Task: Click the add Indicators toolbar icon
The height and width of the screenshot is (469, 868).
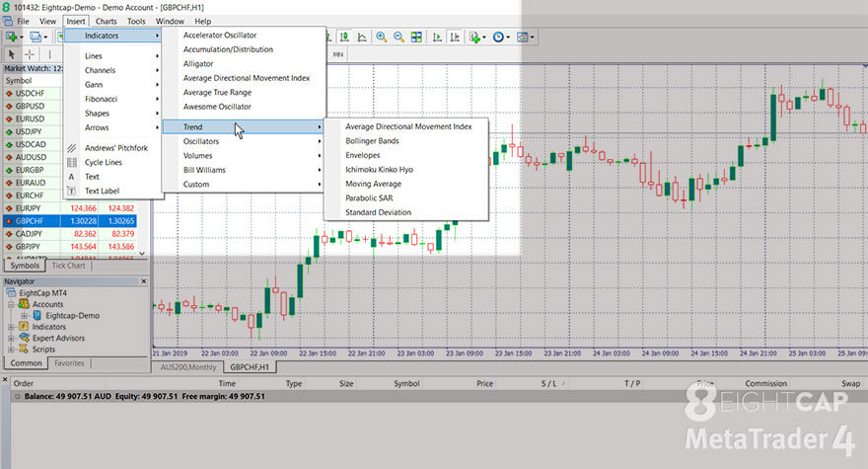Action: [x=474, y=38]
